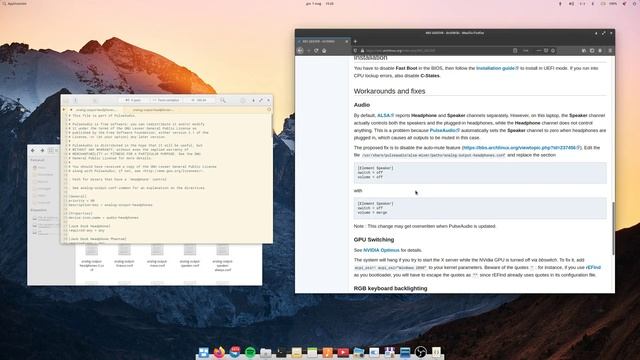Open the orange Music app in dock
640x360 pixels.
(328, 352)
